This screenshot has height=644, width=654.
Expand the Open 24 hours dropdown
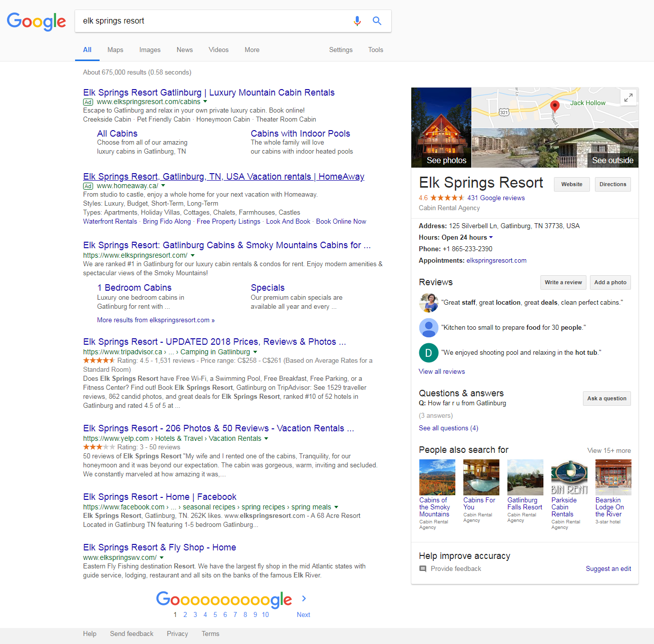tap(491, 238)
